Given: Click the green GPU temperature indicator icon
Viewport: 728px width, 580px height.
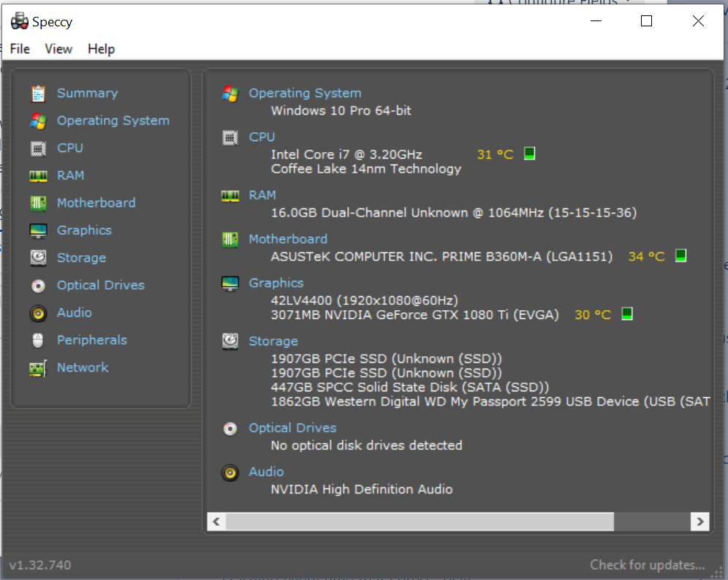Looking at the screenshot, I should point(627,314).
